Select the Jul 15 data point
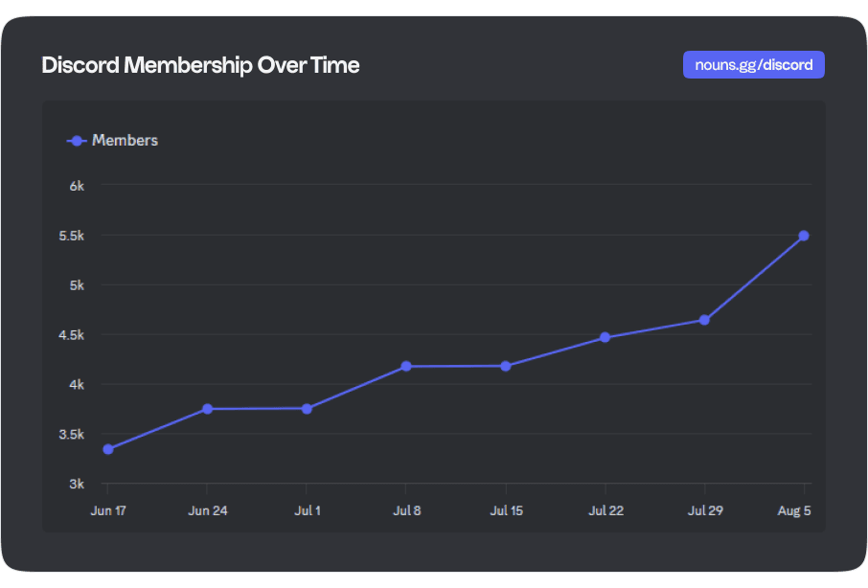 point(506,366)
